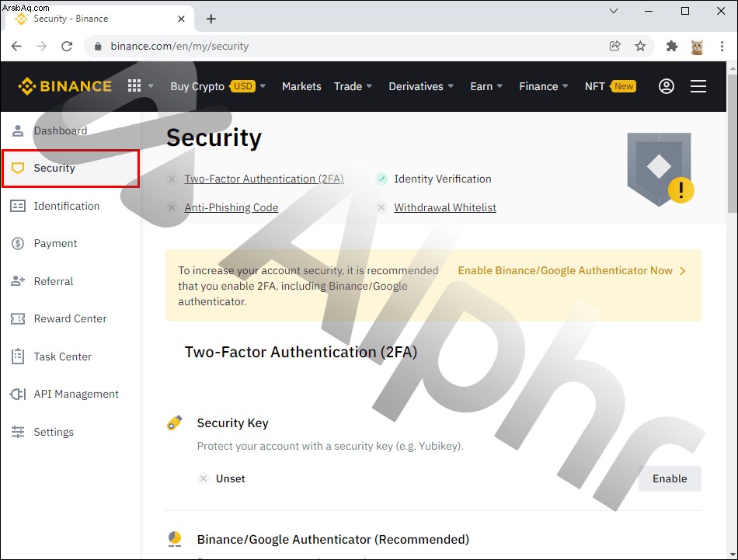Select Security in the left sidebar
This screenshot has height=560, width=738.
coord(71,169)
